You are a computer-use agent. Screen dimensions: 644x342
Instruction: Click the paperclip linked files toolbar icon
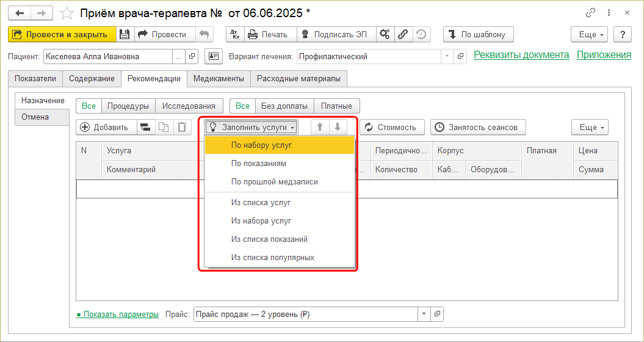pyautogui.click(x=403, y=35)
